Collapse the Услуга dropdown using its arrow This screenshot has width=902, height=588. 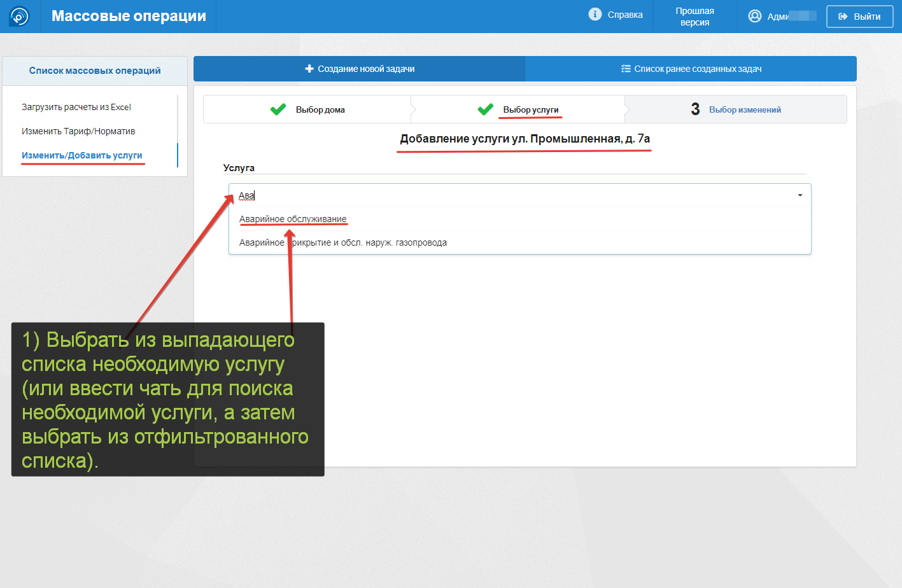800,195
